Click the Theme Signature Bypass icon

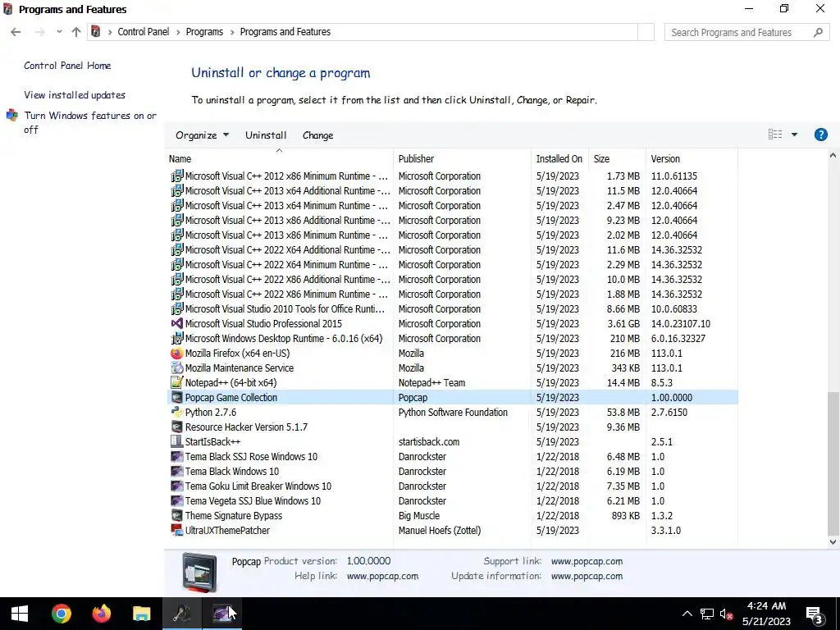(177, 516)
